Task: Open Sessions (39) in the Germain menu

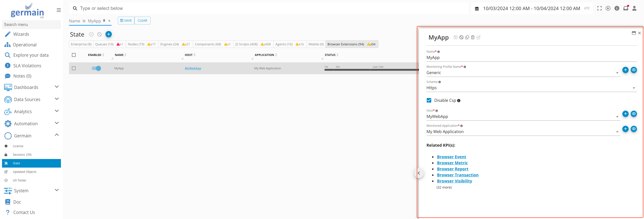Action: [x=22, y=155]
